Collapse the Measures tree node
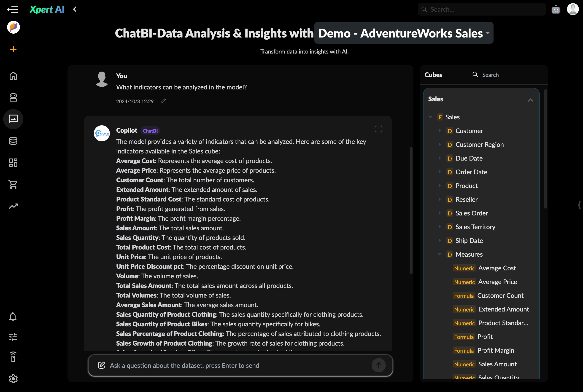The width and height of the screenshot is (583, 392). point(440,254)
